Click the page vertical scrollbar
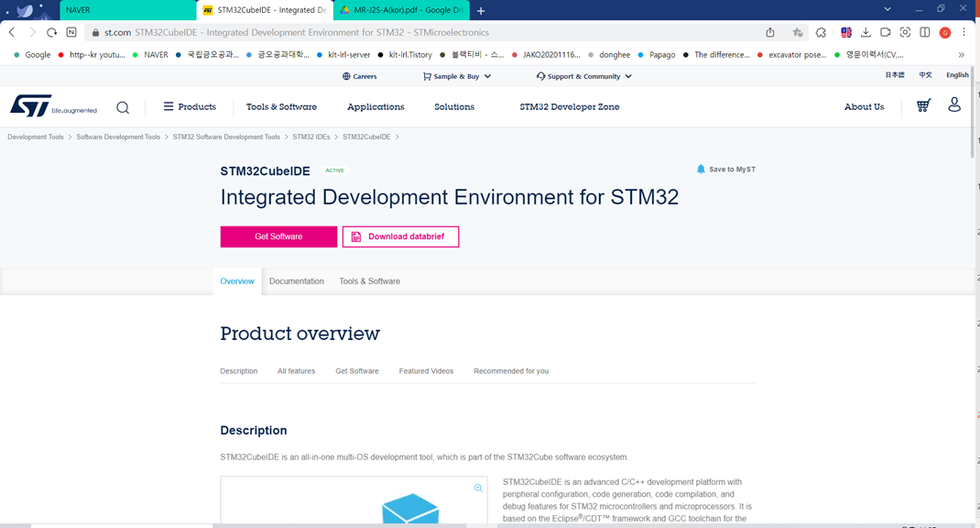 tap(974, 113)
